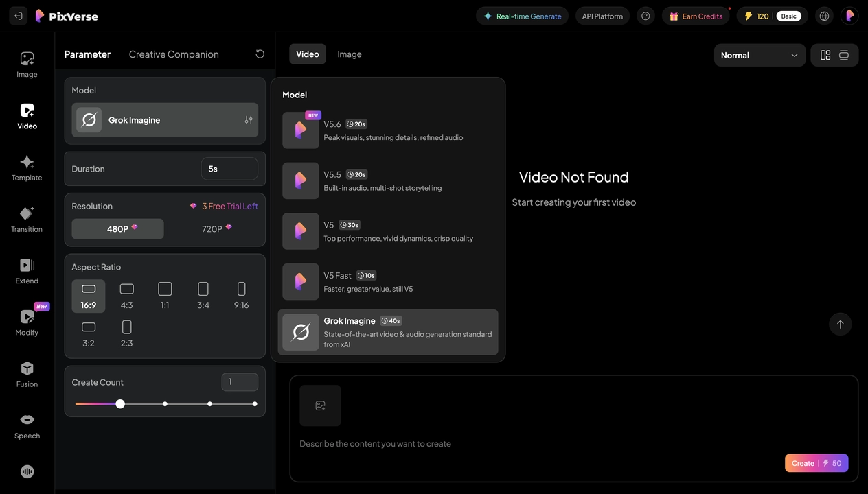Choose 4:3 aspect ratio
868x494 pixels.
point(126,296)
